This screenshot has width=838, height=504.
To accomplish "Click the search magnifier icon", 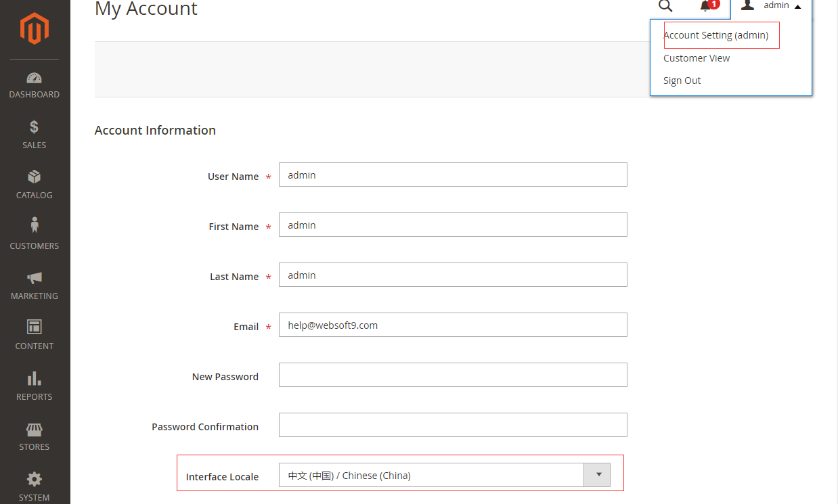I will (x=665, y=6).
